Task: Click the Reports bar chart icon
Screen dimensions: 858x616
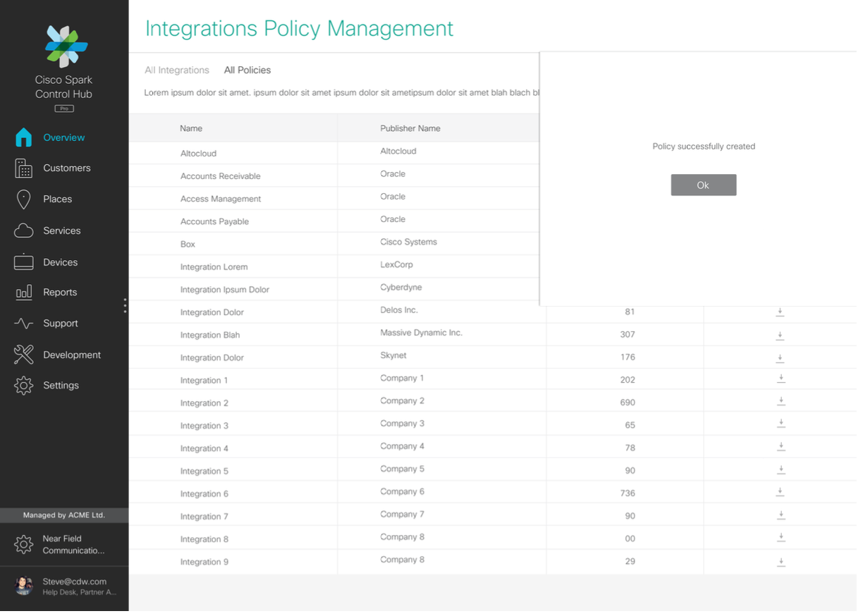Action: tap(24, 292)
